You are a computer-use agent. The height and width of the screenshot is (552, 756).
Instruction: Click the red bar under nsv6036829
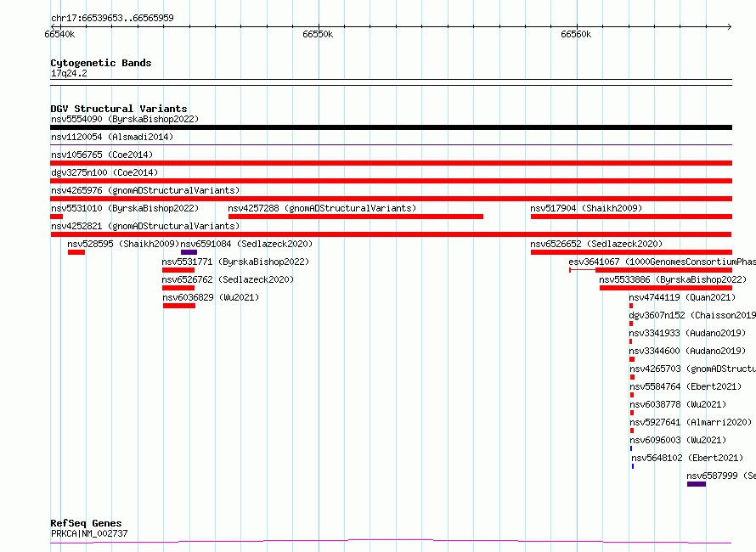point(179,306)
